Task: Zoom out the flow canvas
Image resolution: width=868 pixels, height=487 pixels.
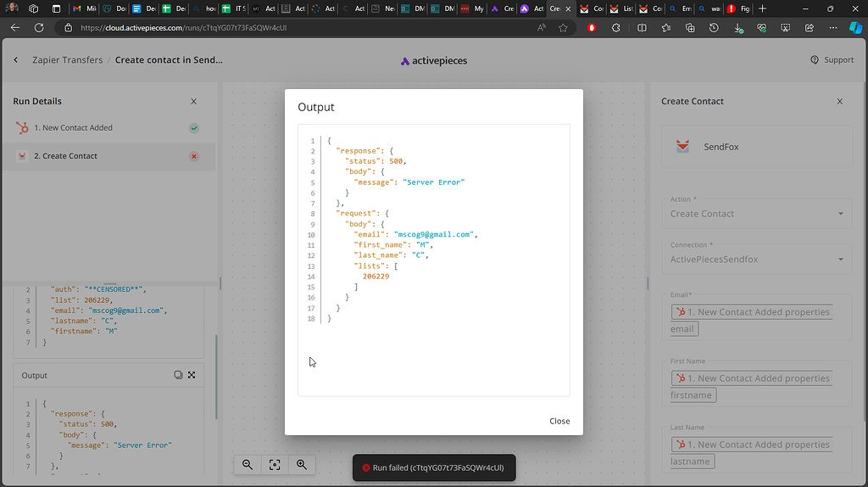Action: pyautogui.click(x=248, y=464)
